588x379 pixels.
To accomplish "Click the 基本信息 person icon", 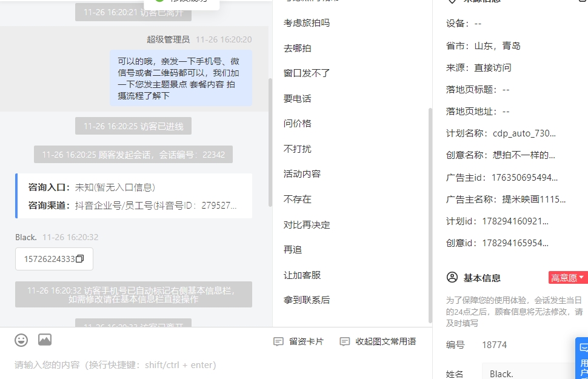I will click(452, 277).
